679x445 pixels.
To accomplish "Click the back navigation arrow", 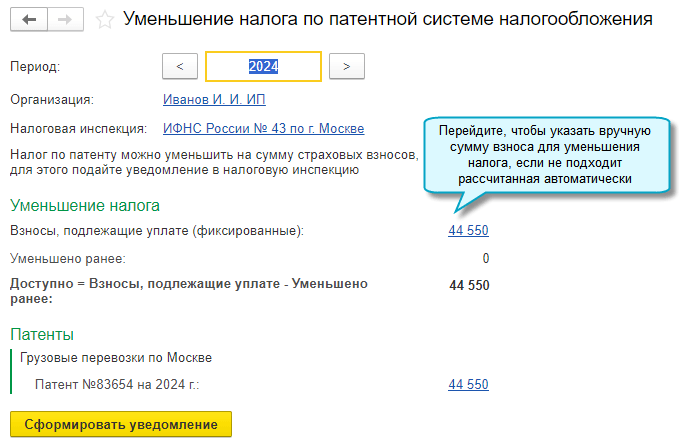I will click(27, 19).
